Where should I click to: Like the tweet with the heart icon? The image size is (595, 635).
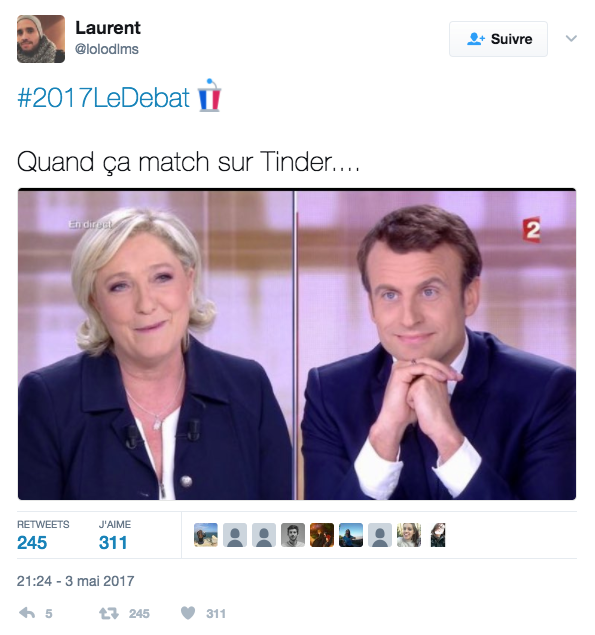[188, 613]
